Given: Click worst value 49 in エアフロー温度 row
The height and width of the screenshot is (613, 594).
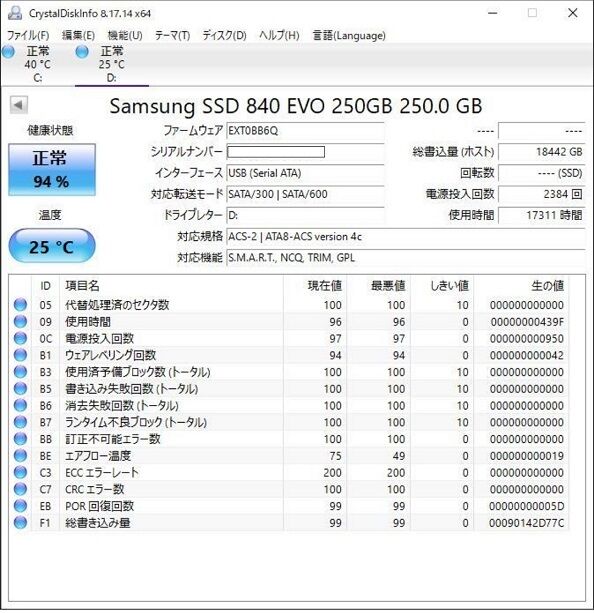Looking at the screenshot, I should click(399, 456).
